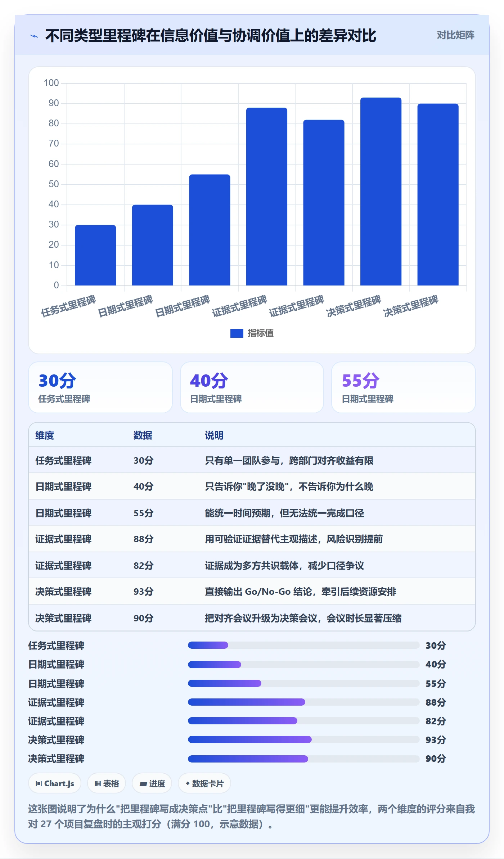
Task: Click the lightning icon beside the title
Action: point(34,36)
